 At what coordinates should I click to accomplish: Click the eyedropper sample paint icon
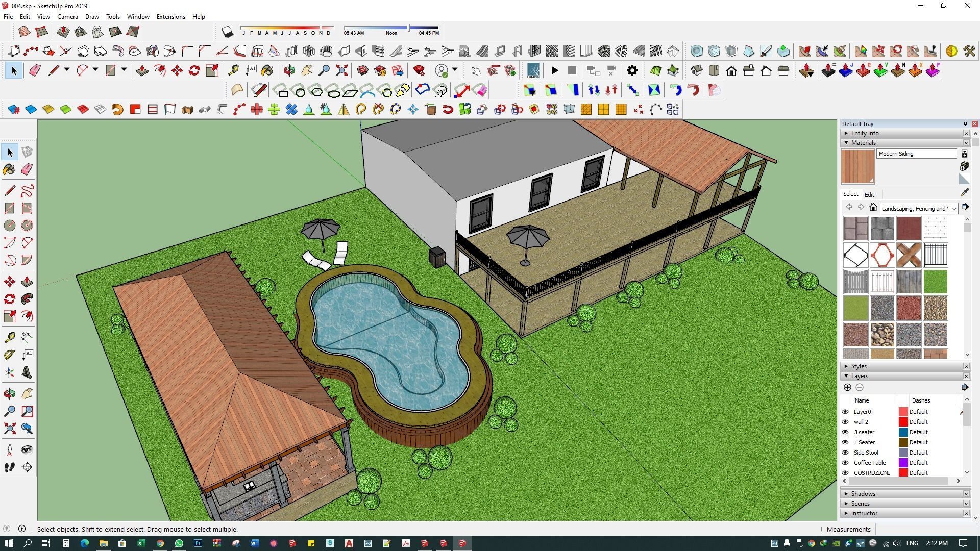point(964,192)
